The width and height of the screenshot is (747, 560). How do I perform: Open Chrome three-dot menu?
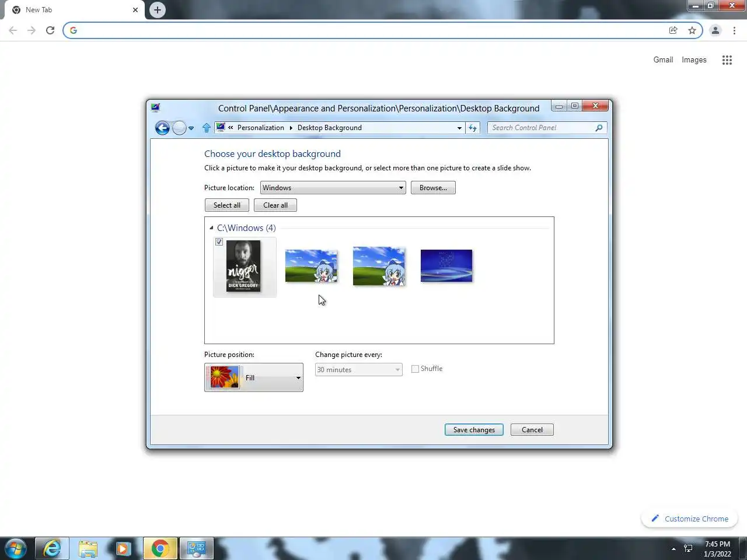[734, 30]
